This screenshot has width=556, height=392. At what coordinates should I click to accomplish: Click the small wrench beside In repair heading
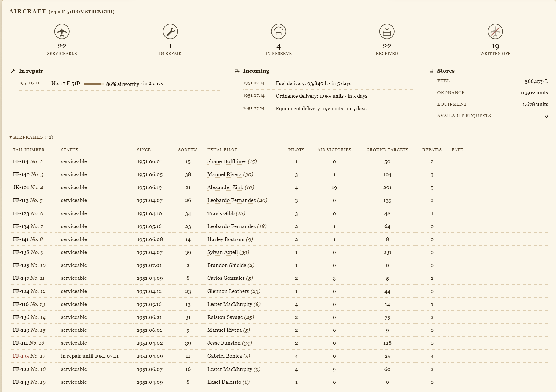[13, 71]
